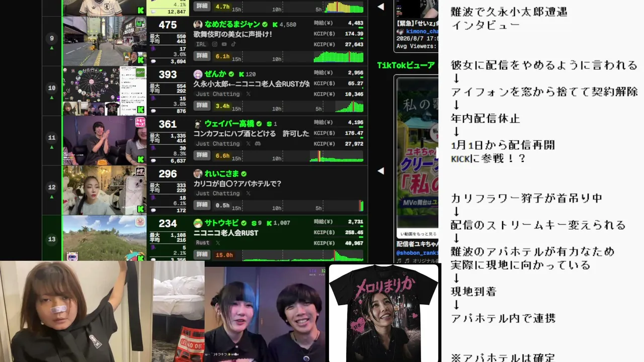Open the X icon in ぜんか's row

click(x=248, y=94)
